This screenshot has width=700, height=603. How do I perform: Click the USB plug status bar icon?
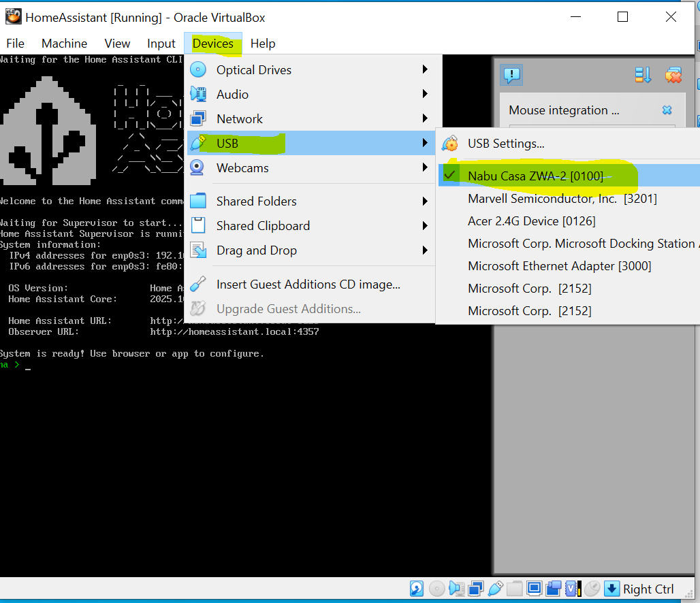495,589
